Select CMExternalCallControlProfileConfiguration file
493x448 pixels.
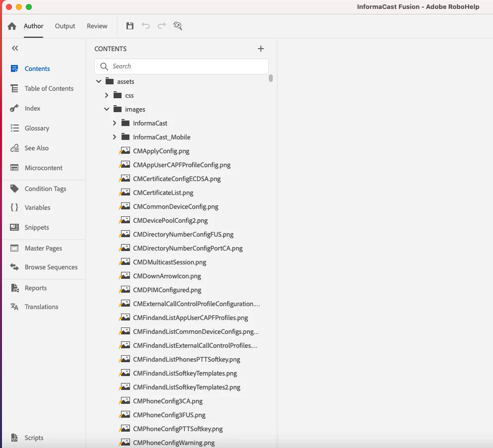coord(196,304)
